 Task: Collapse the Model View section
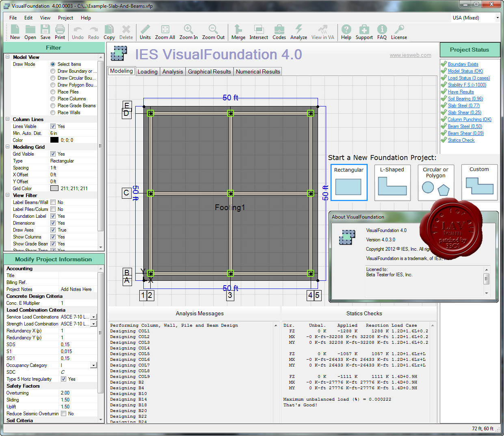[x=8, y=57]
